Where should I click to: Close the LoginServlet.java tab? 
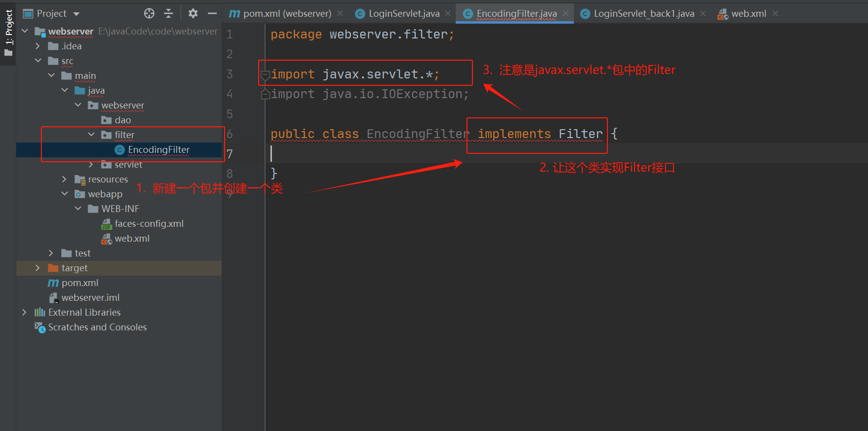pyautogui.click(x=448, y=13)
